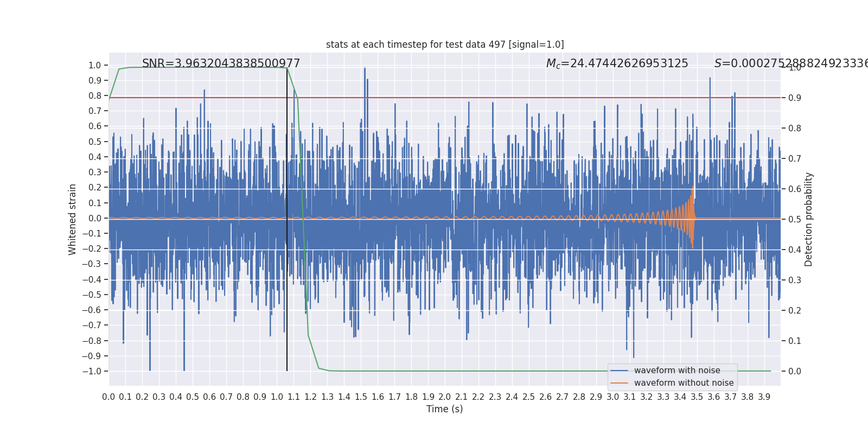Image resolution: width=868 pixels, height=434 pixels.
Task: Click the −1.0 tick label
Action: [x=92, y=371]
